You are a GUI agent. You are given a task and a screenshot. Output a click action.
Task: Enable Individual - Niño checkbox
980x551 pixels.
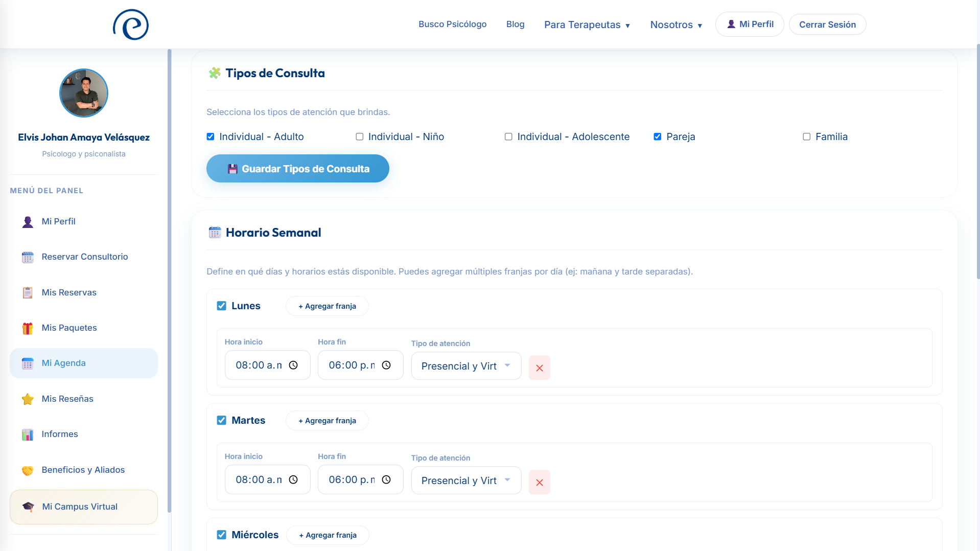pos(360,136)
